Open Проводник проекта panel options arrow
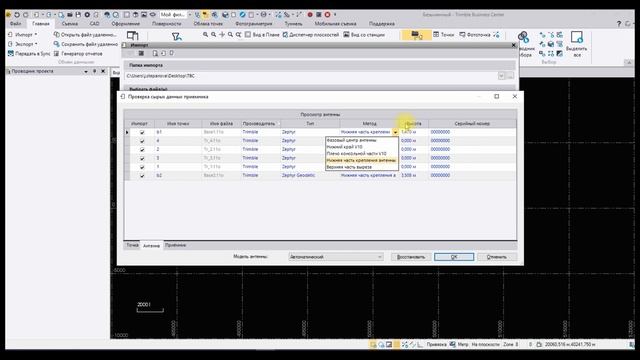The width and height of the screenshot is (640, 360). click(x=86, y=71)
